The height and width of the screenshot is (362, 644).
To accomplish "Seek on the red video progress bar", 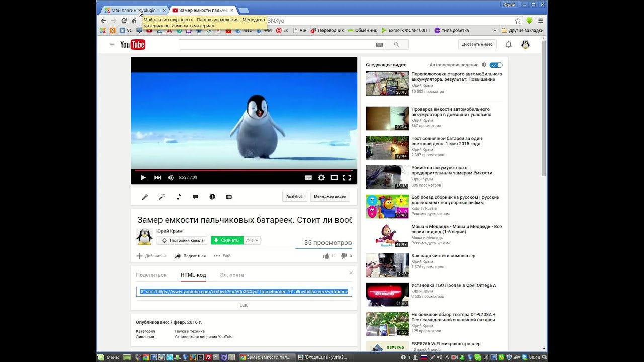I will tap(244, 170).
